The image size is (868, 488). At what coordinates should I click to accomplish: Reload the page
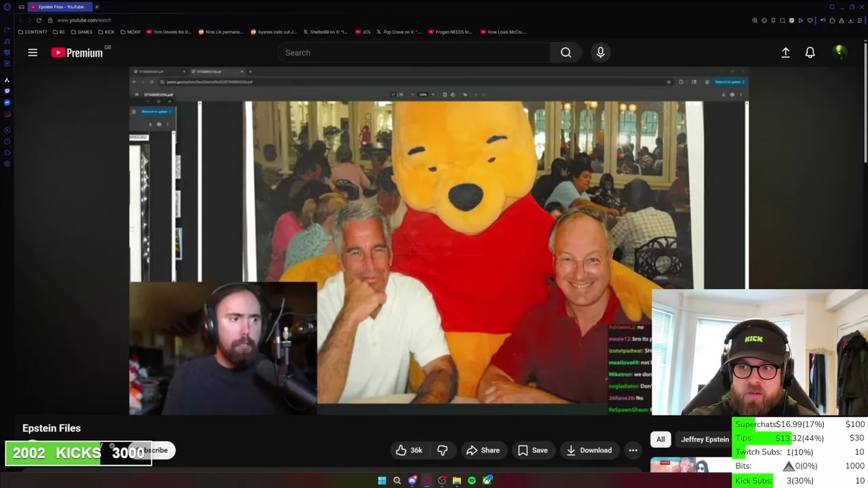pos(39,20)
